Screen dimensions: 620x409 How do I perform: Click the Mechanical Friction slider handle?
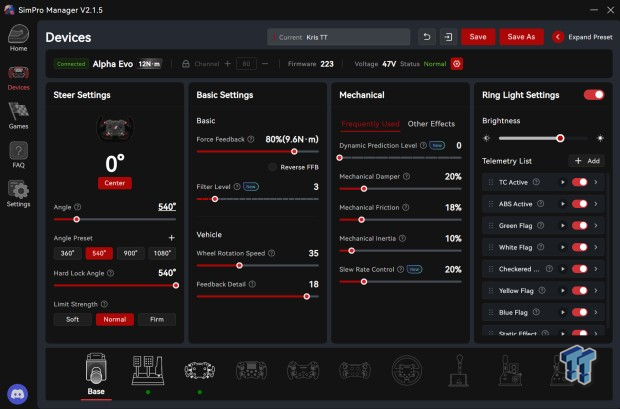[x=361, y=220]
